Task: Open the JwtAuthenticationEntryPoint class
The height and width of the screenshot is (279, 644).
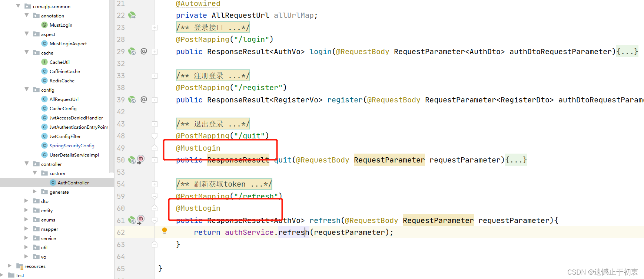Action: [79, 127]
